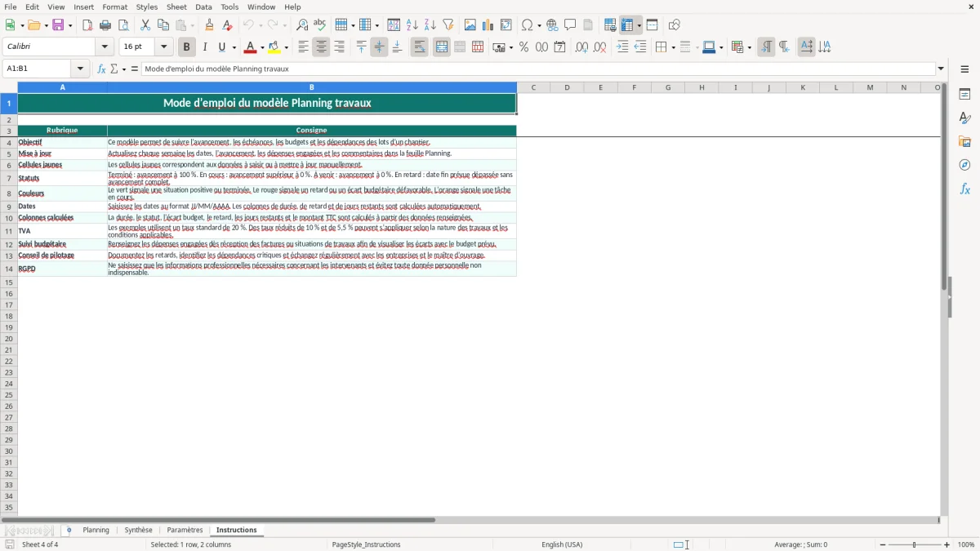The height and width of the screenshot is (551, 980).
Task: Toggle Center Vertically alignment
Action: coord(379,47)
